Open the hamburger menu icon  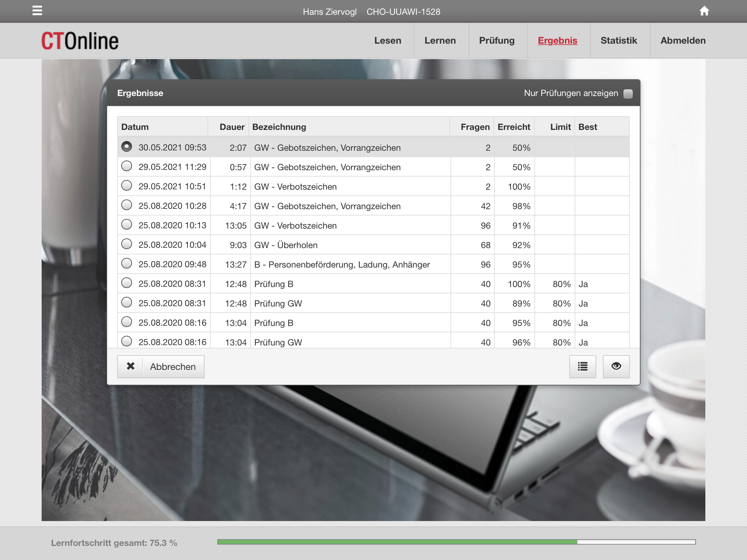37,11
